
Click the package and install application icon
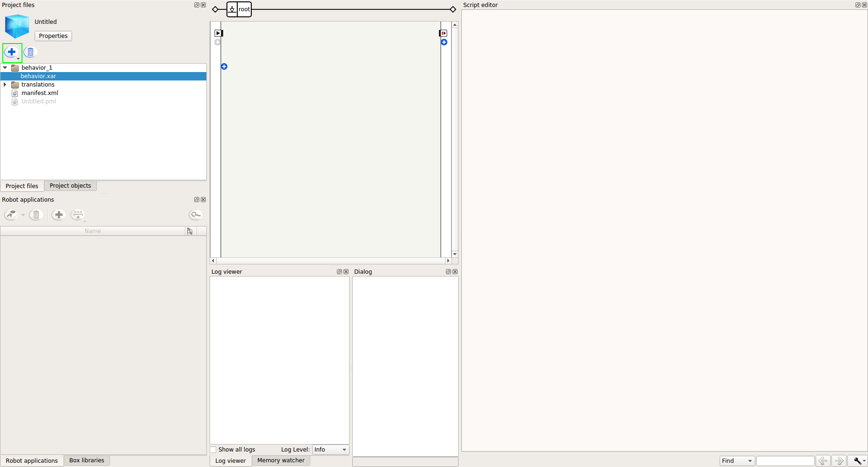coord(11,215)
